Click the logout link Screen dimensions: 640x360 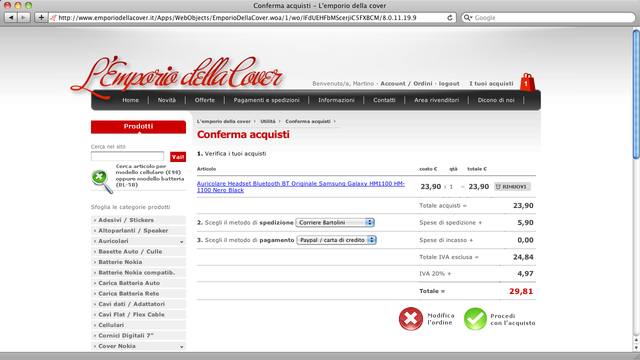(x=449, y=83)
